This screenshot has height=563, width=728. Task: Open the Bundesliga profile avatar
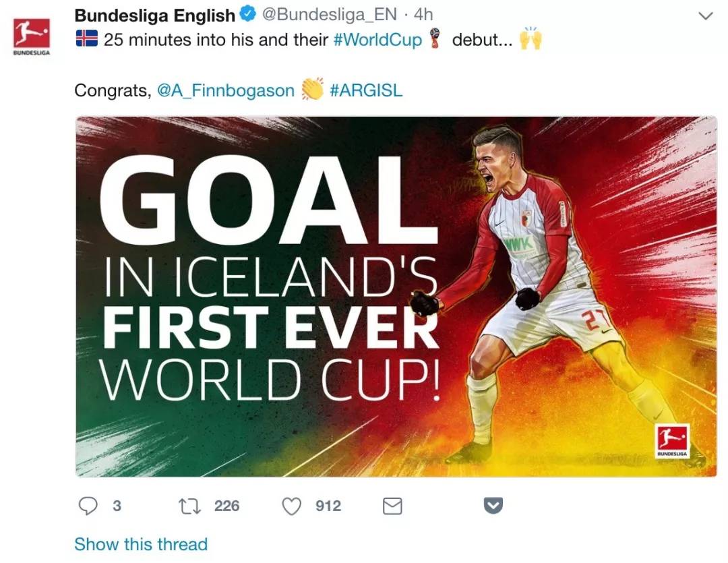coord(32,35)
